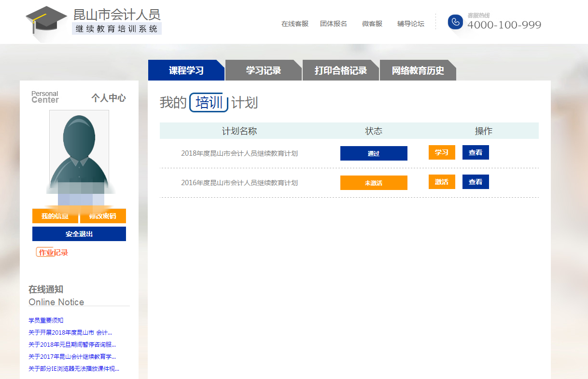Open the 学员重要须知 notice

[x=46, y=320]
